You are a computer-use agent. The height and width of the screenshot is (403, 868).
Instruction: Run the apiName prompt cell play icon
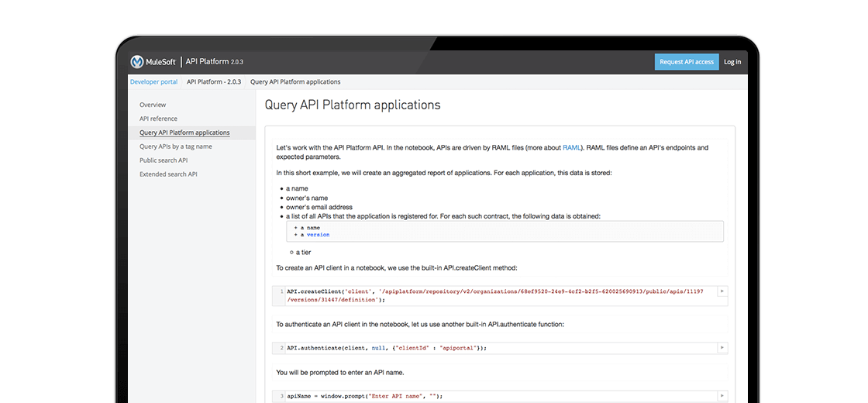(722, 396)
